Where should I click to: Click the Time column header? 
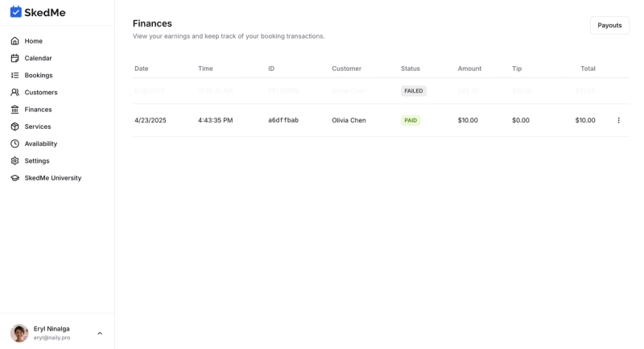pos(205,69)
